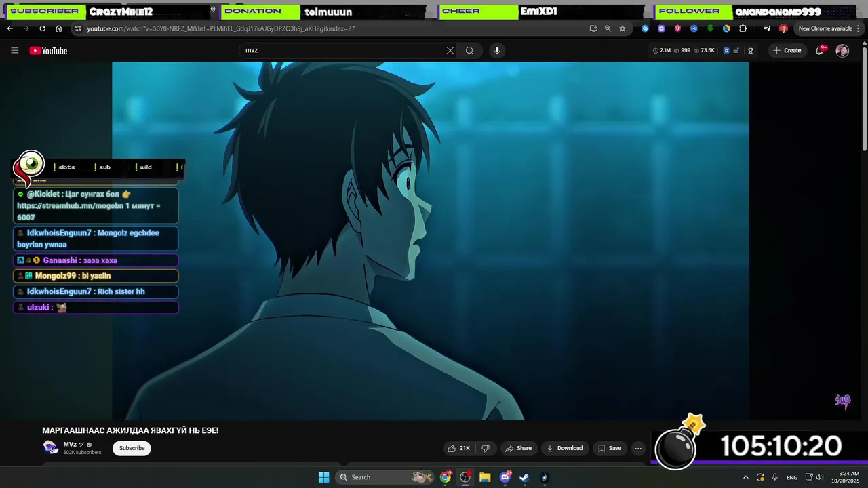
Task: Open the Extensions puzzle menu
Action: pos(743,28)
